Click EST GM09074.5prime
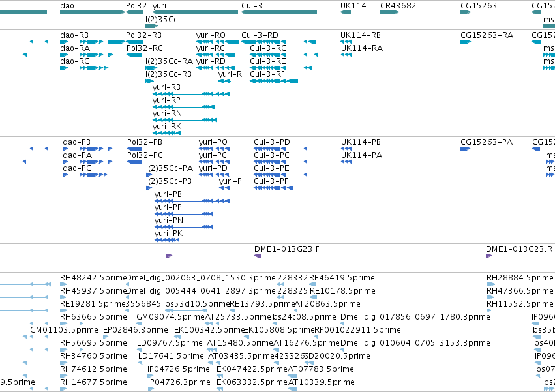The image size is (555, 392). (x=171, y=317)
